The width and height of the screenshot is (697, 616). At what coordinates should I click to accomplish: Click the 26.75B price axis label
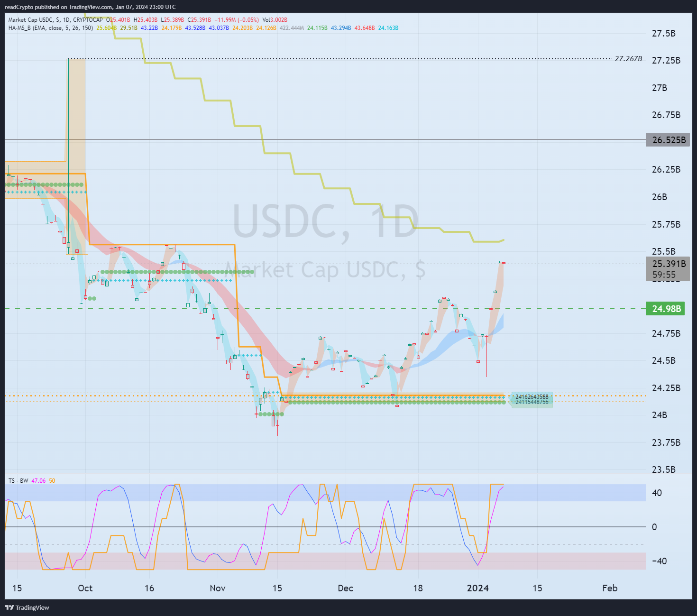click(x=666, y=115)
